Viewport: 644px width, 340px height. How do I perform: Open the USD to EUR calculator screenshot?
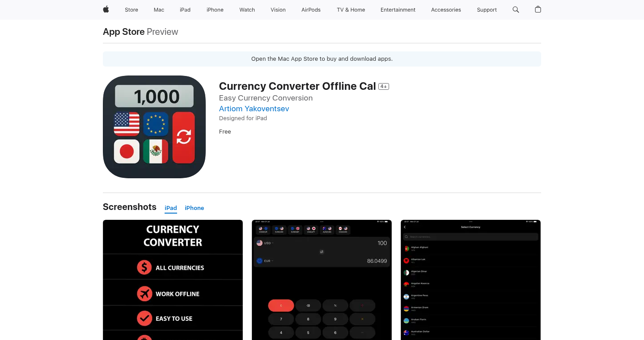pos(322,280)
